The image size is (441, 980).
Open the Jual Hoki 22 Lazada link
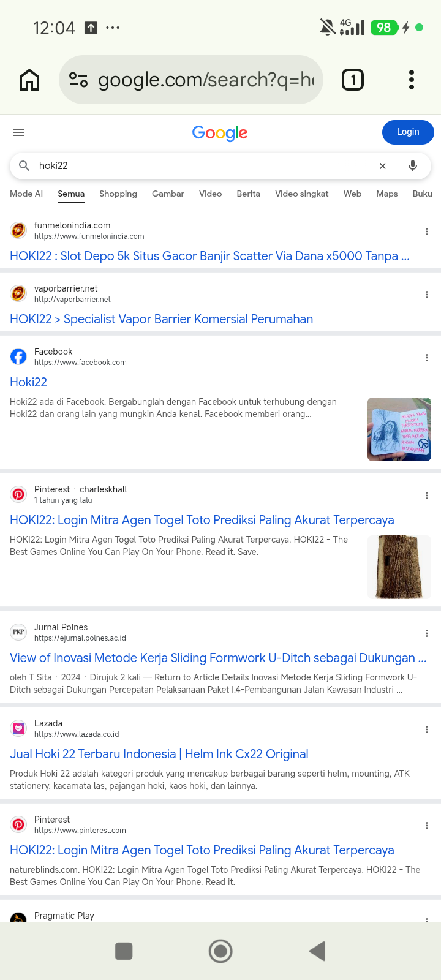(159, 754)
